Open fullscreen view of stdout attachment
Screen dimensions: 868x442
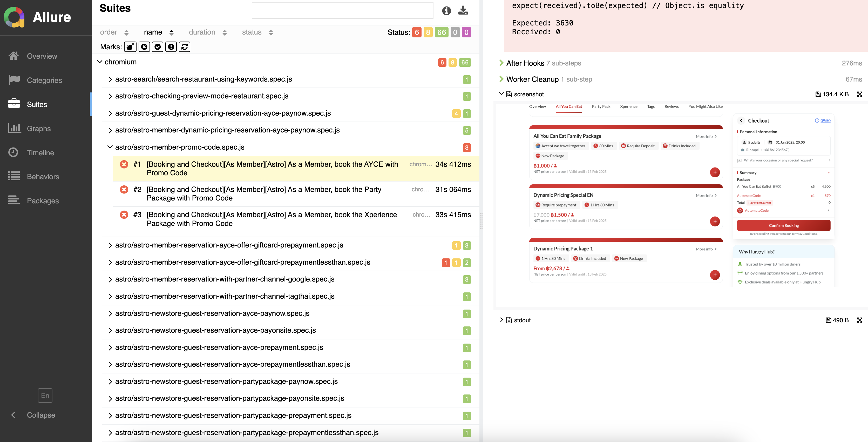(x=859, y=320)
